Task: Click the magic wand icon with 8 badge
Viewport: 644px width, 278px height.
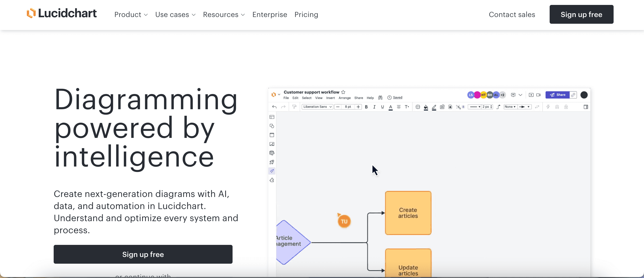Action: (x=460, y=107)
